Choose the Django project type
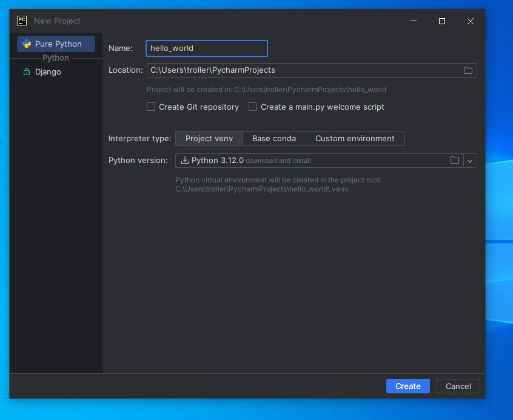Image resolution: width=513 pixels, height=420 pixels. click(47, 72)
